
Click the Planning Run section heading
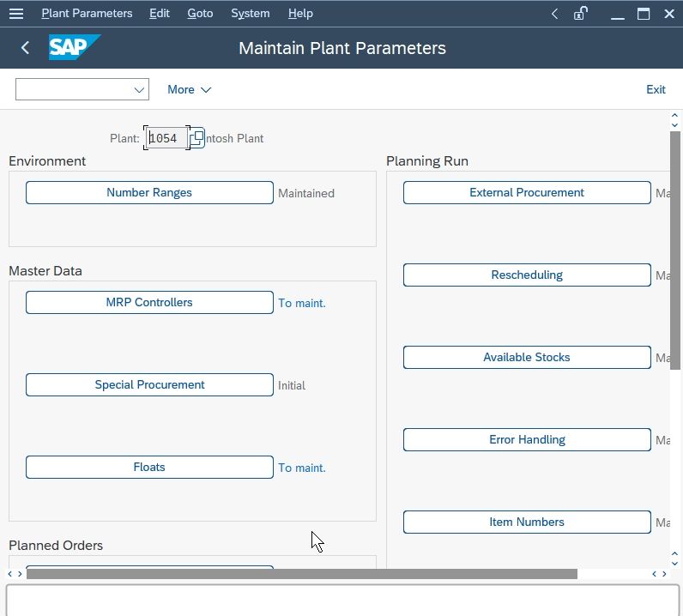[427, 161]
